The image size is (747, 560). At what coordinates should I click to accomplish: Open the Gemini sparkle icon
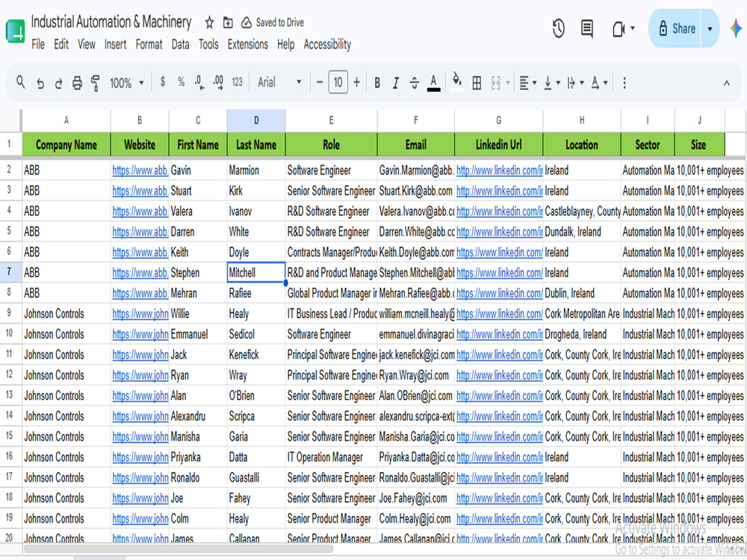[737, 28]
